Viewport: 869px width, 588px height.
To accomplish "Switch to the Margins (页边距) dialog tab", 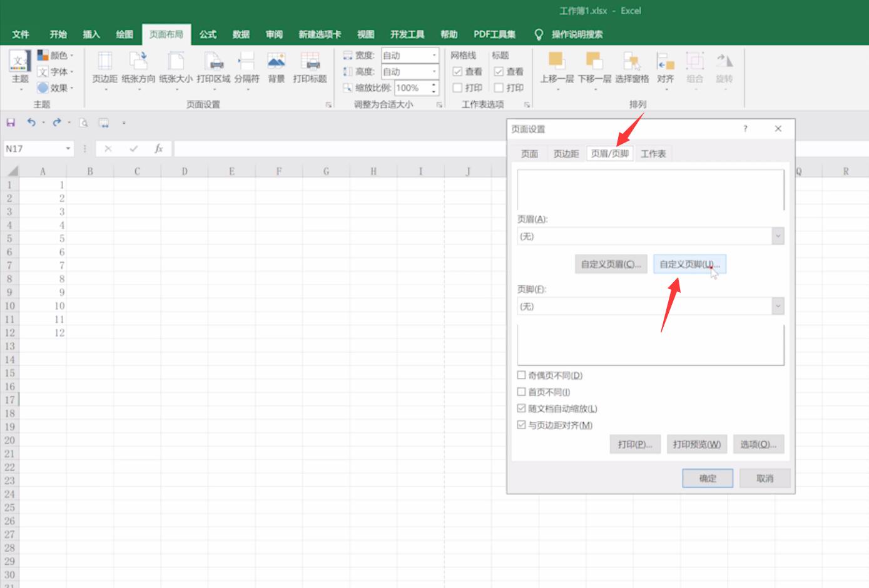I will [x=566, y=153].
